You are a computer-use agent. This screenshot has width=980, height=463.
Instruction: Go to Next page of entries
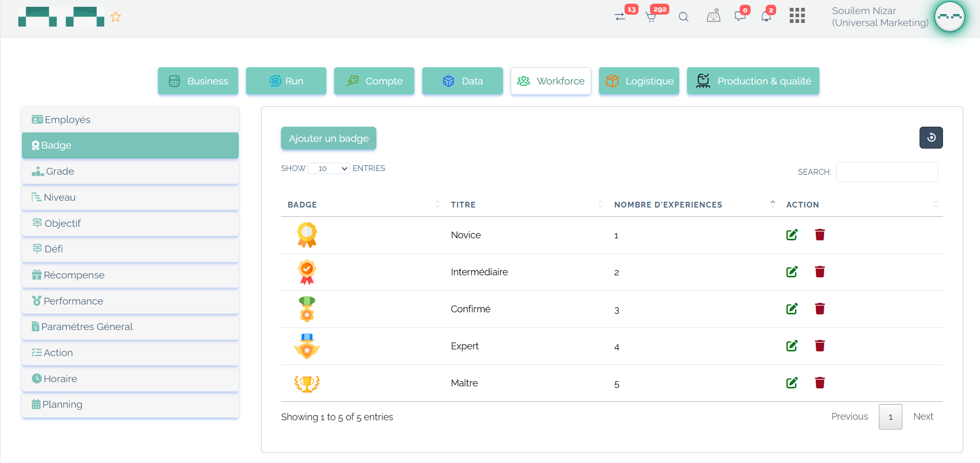(x=923, y=417)
